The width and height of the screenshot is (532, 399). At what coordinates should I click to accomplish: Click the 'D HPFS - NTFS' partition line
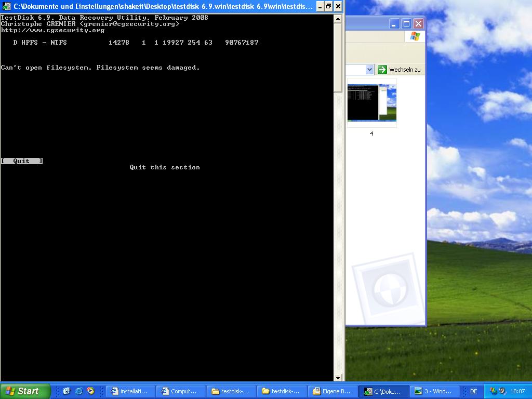tap(136, 43)
